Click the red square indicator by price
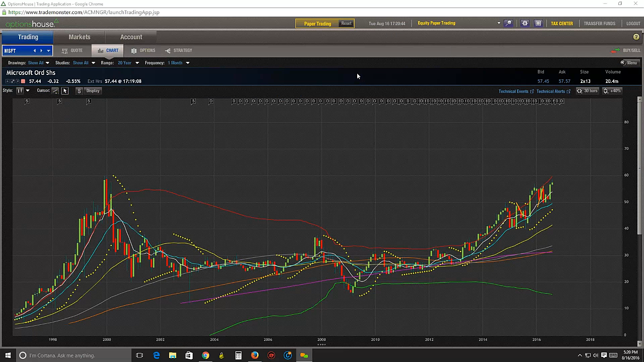The width and height of the screenshot is (644, 362). 23,81
